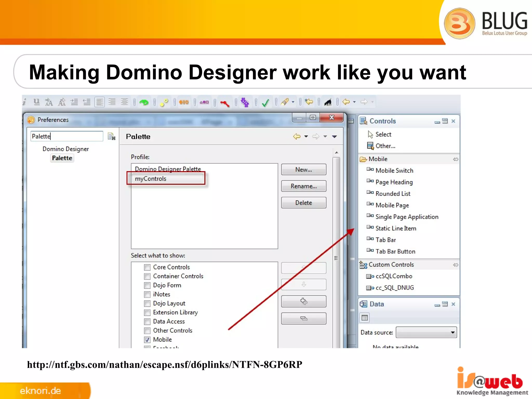Click the highlighter pen toolbar icon

[x=285, y=102]
